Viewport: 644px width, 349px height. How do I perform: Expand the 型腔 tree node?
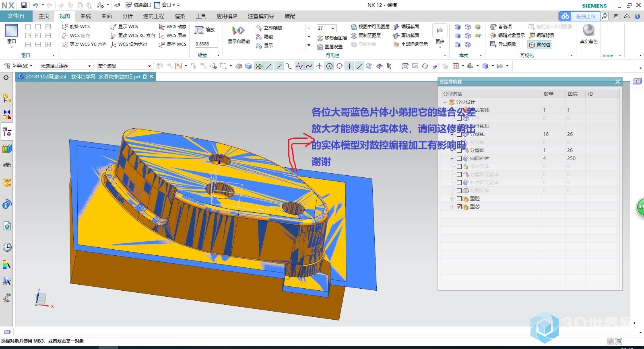tap(452, 199)
